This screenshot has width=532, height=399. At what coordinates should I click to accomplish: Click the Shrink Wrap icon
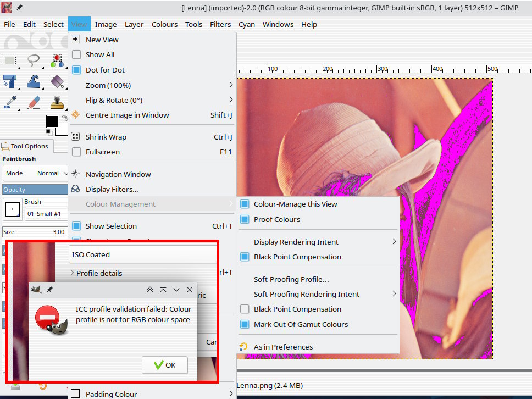[x=76, y=137]
